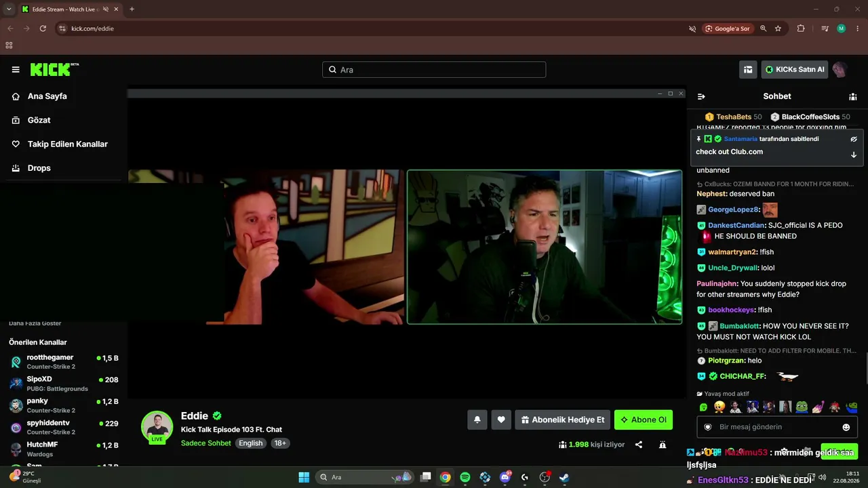868x488 pixels.
Task: Enable notifications with the bell icon
Action: pyautogui.click(x=477, y=420)
